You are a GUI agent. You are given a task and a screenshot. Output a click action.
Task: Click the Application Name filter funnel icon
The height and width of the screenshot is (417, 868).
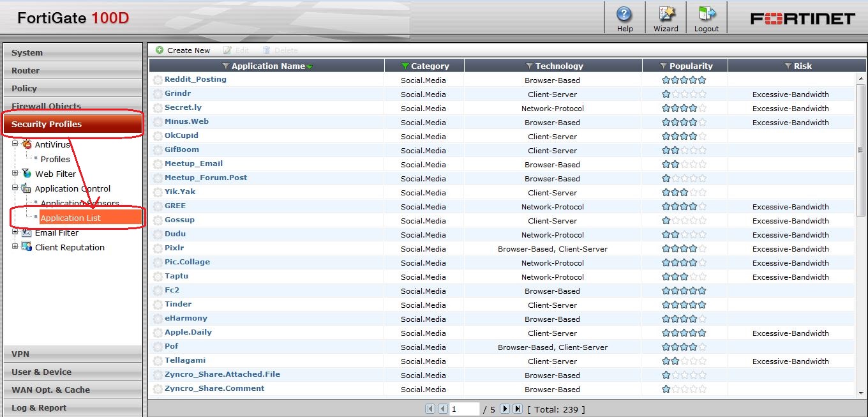coord(226,66)
